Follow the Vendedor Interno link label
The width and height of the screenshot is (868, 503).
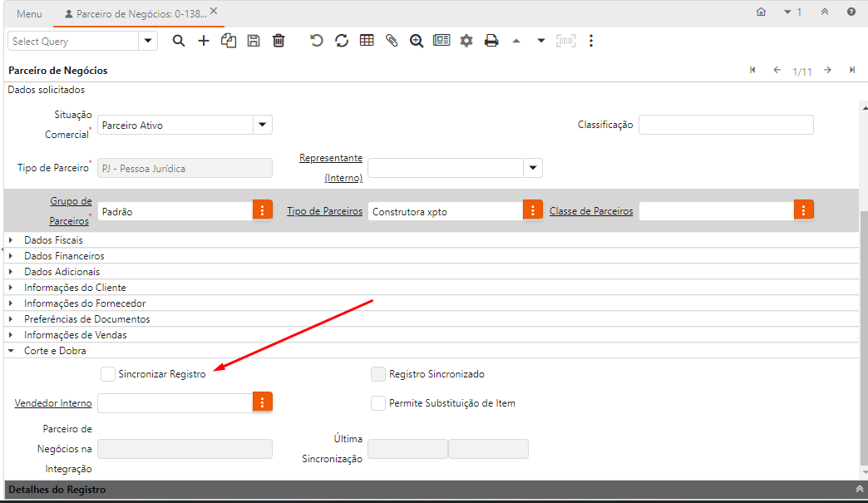point(53,403)
